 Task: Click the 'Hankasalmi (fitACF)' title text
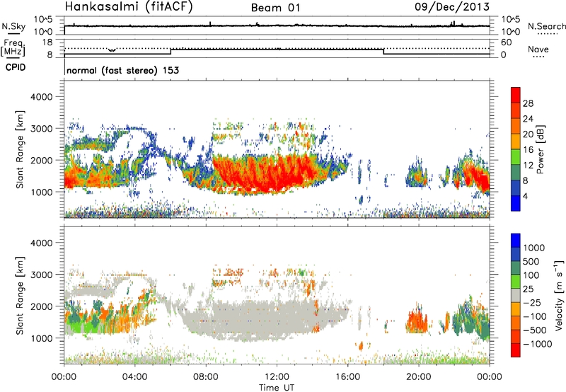[129, 6]
